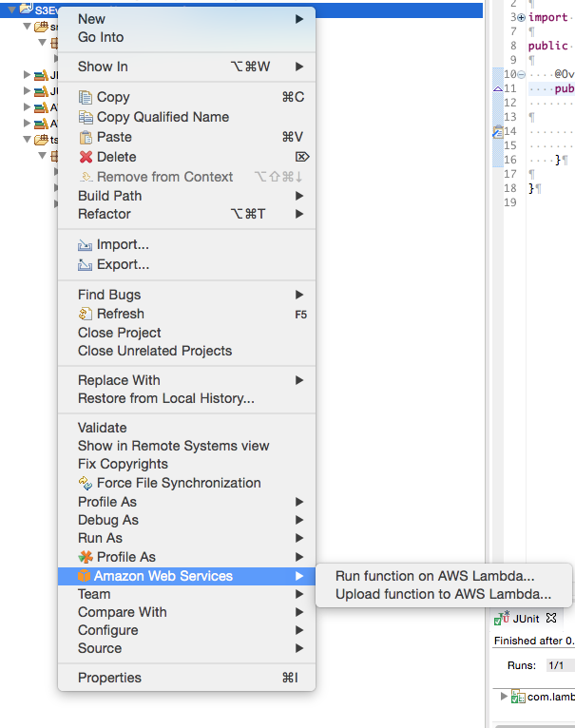Click line number 18 in editor gutter
575x728 pixels.
pyautogui.click(x=510, y=188)
